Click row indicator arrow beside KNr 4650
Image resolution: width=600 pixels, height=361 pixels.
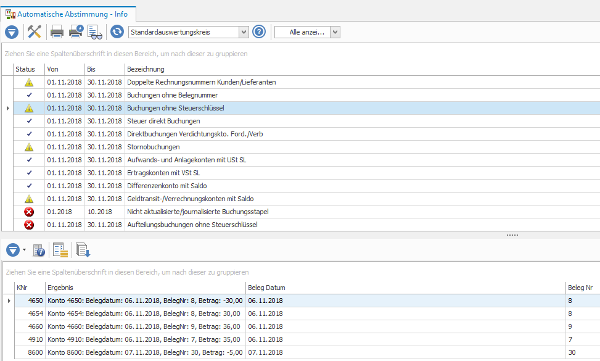click(x=9, y=301)
